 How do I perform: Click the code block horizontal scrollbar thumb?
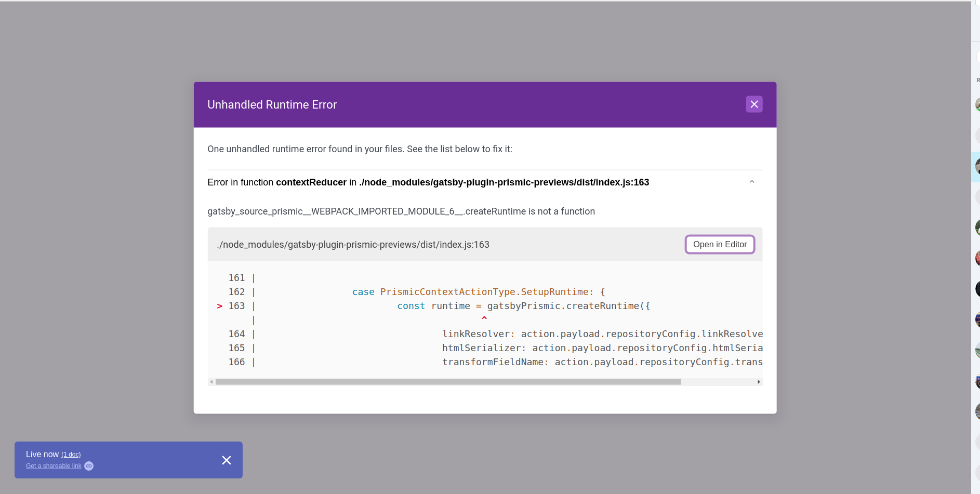click(x=448, y=382)
